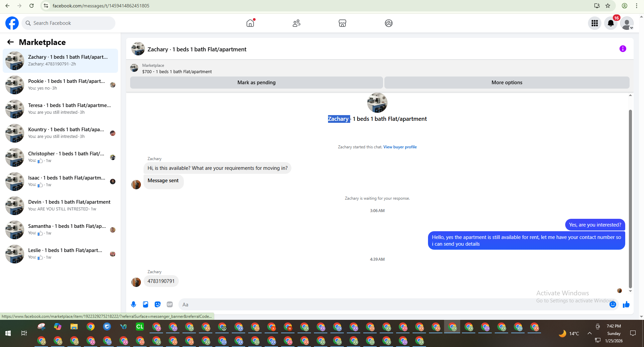The height and width of the screenshot is (347, 644).
Task: Show hidden system tray icons
Action: [589, 333]
